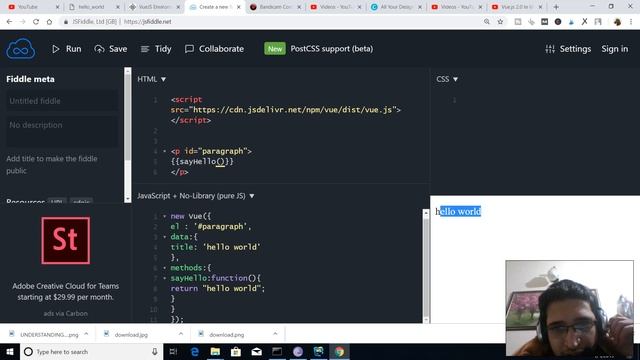This screenshot has height=360, width=640.
Task: Tidy up the code
Action: tap(156, 49)
